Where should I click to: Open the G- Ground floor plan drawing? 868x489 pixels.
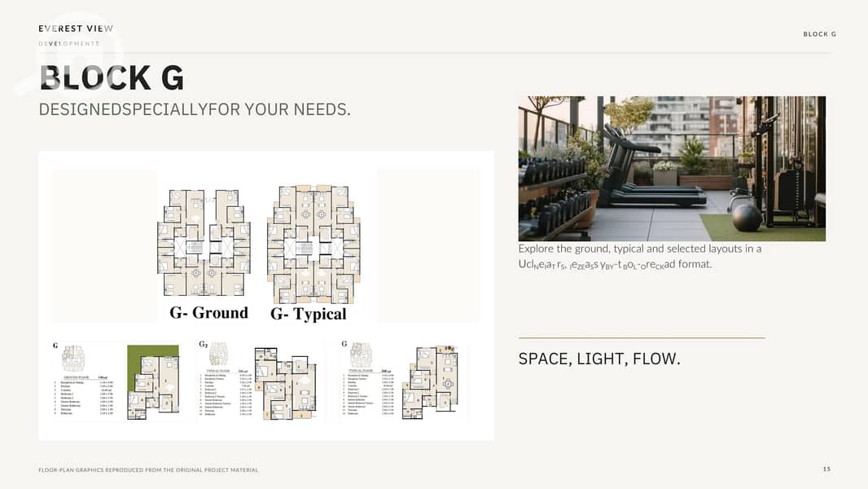click(x=204, y=242)
